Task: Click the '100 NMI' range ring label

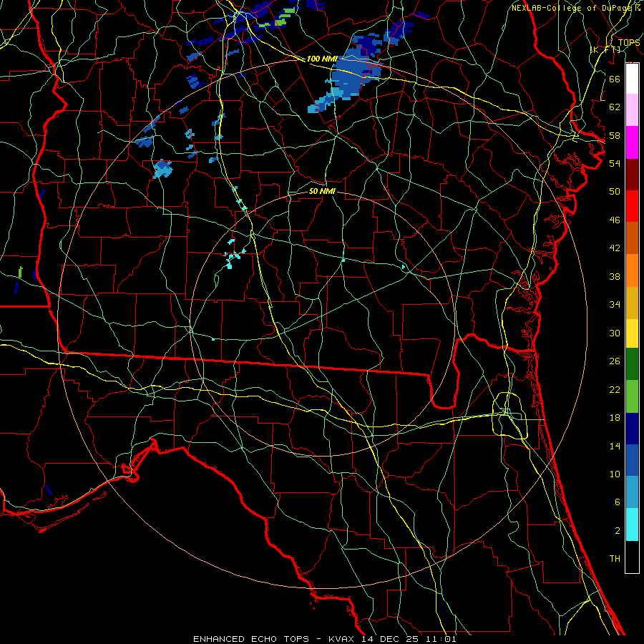Action: 321,59
